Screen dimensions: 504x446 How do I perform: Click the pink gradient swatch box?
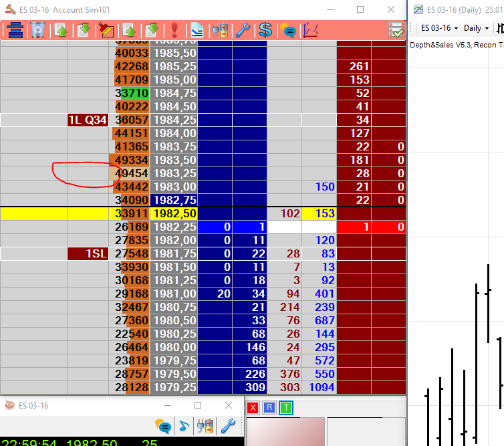point(285,431)
